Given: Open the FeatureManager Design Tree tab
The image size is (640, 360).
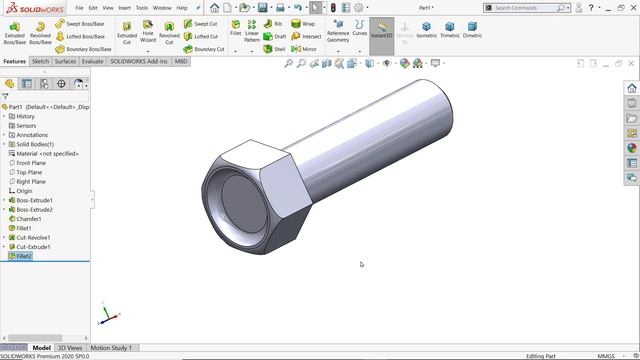Looking at the screenshot, I should pyautogui.click(x=9, y=84).
